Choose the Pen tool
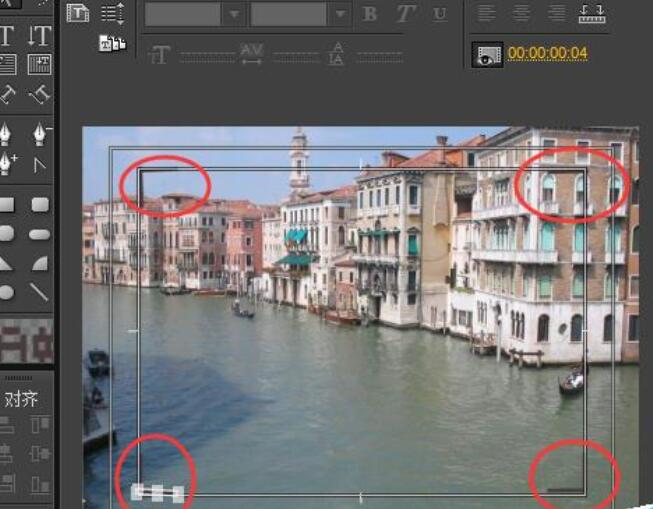 [7, 133]
